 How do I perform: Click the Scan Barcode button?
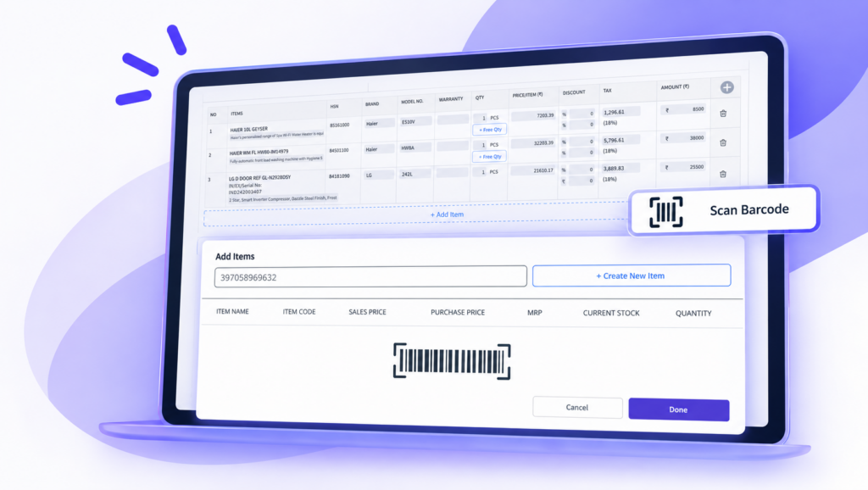724,210
